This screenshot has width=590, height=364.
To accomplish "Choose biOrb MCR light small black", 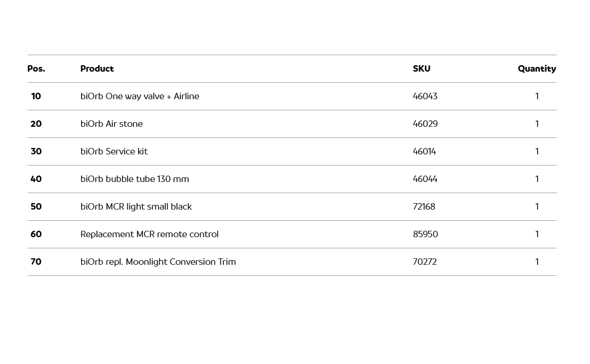I will tap(136, 207).
